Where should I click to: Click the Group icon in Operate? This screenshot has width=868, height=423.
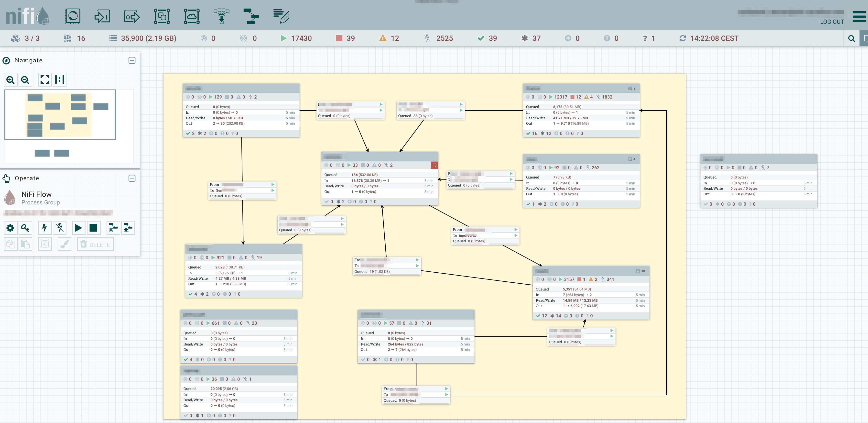45,244
